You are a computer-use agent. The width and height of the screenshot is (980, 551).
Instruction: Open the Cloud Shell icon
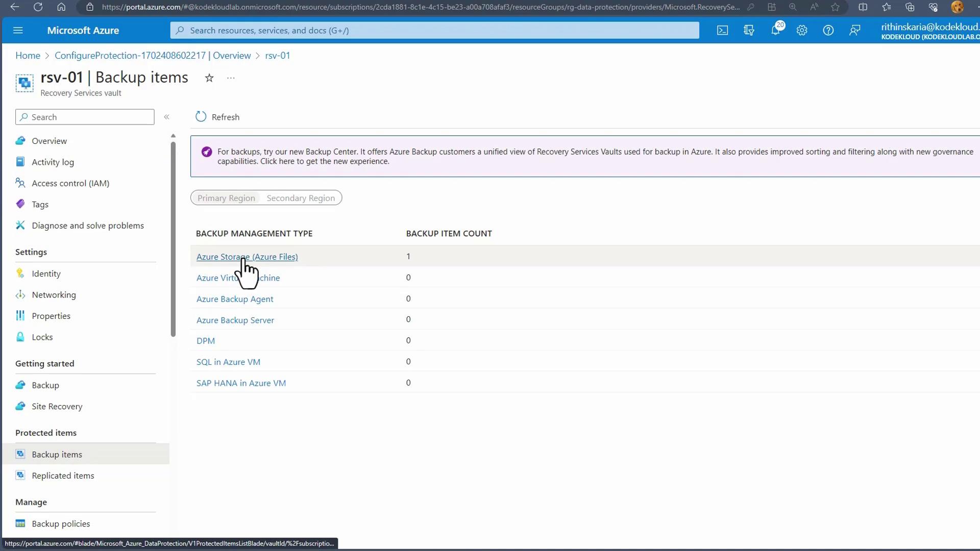point(722,31)
